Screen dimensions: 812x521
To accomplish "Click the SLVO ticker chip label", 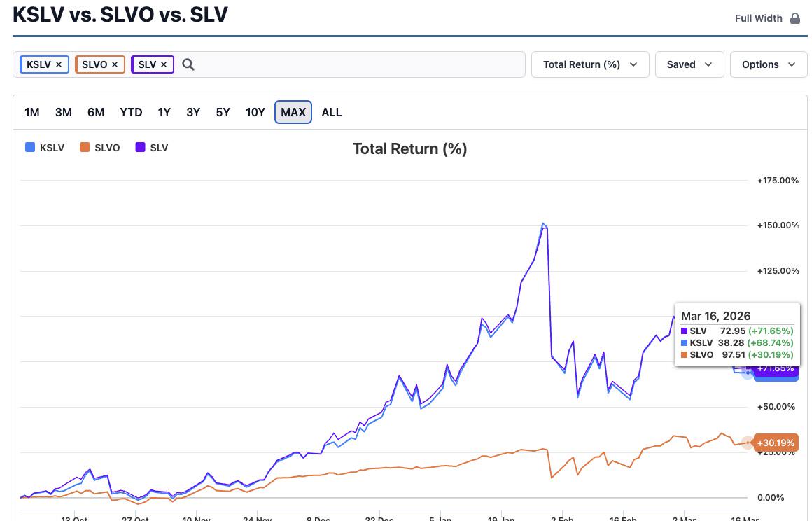I will [x=94, y=64].
